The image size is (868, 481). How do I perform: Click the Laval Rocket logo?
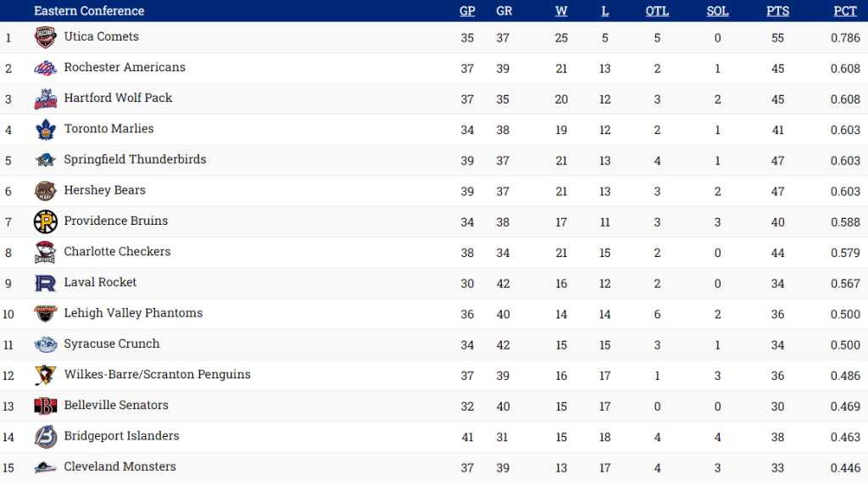coord(45,283)
